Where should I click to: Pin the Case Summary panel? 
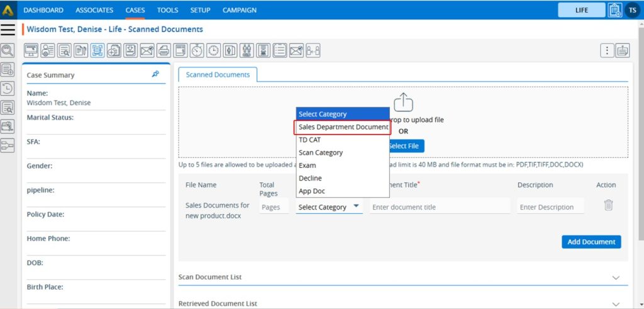pos(155,74)
